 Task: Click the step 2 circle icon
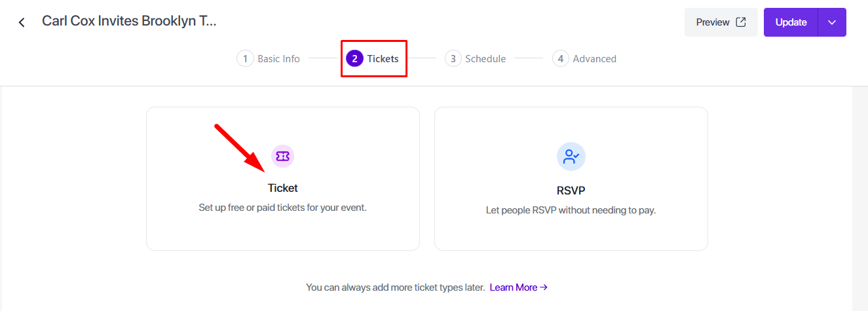coord(354,58)
